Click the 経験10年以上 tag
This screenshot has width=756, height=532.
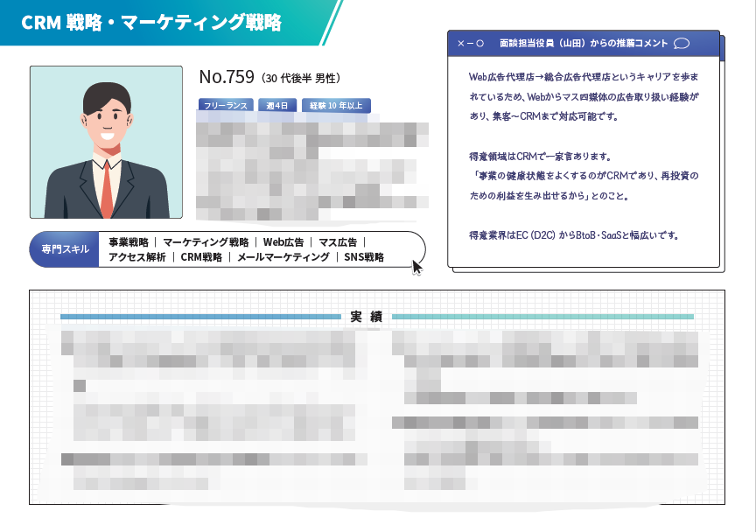336,105
